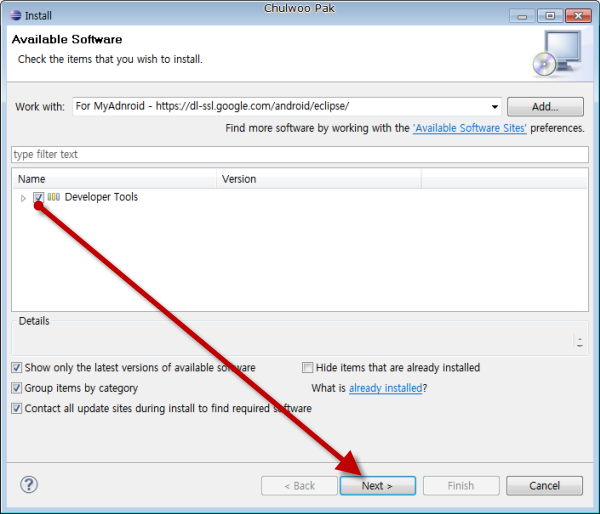600x514 pixels.
Task: Uncheck Contact all update sites during install
Action: click(16, 408)
